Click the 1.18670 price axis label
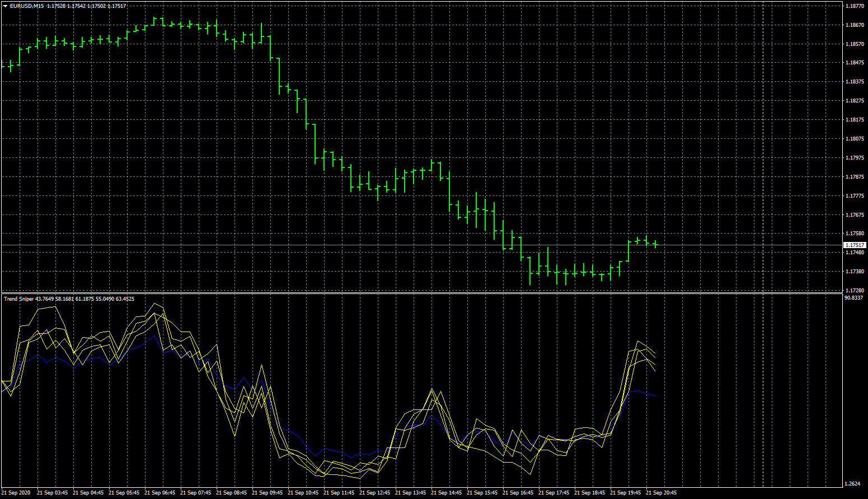This screenshot has height=499, width=868. pyautogui.click(x=854, y=25)
